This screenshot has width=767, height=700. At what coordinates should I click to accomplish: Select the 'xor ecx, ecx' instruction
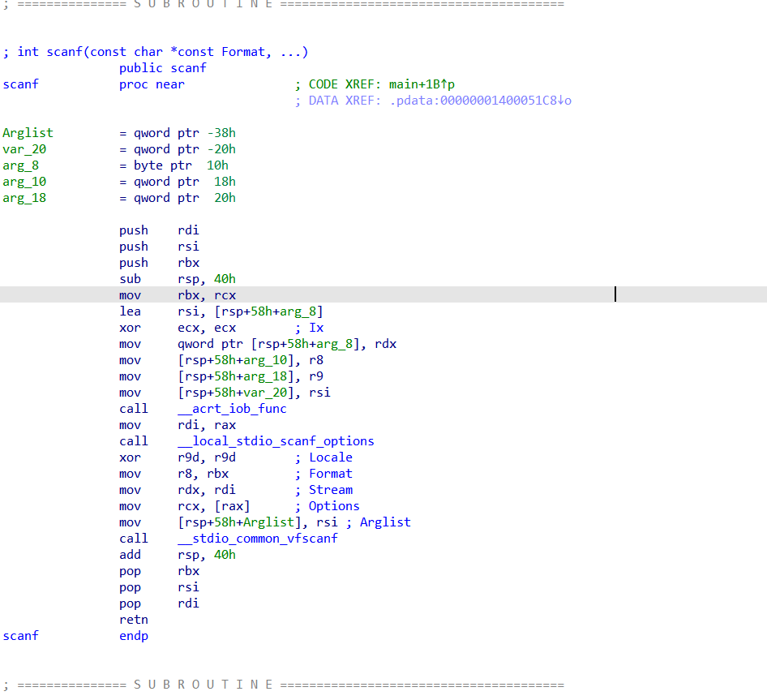coord(178,328)
